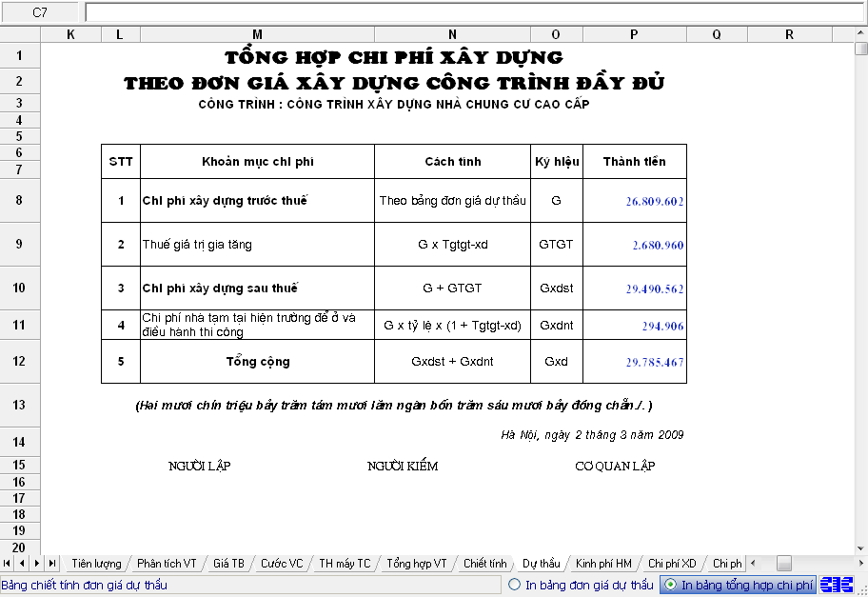This screenshot has height=597, width=868.
Task: Select column M by its header
Action: 257,34
